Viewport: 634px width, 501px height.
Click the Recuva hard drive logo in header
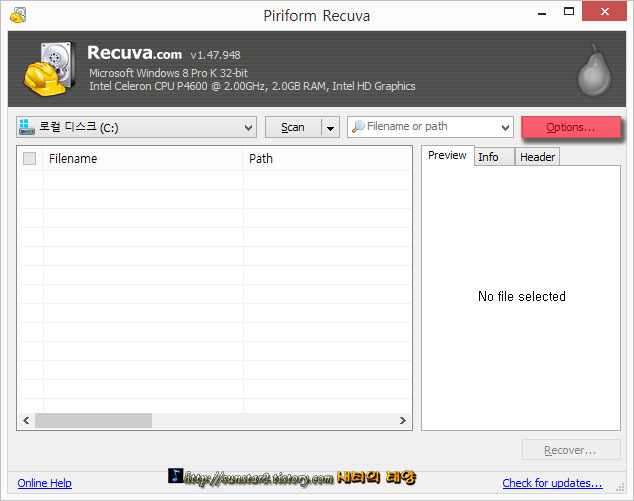click(49, 69)
